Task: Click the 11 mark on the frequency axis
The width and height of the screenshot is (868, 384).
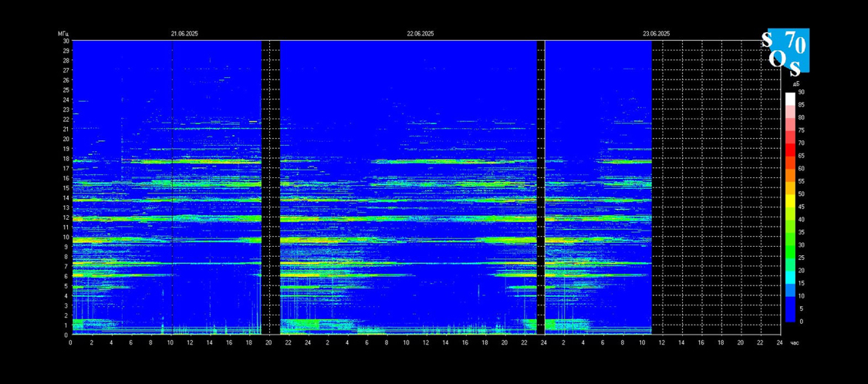Action: (x=66, y=227)
